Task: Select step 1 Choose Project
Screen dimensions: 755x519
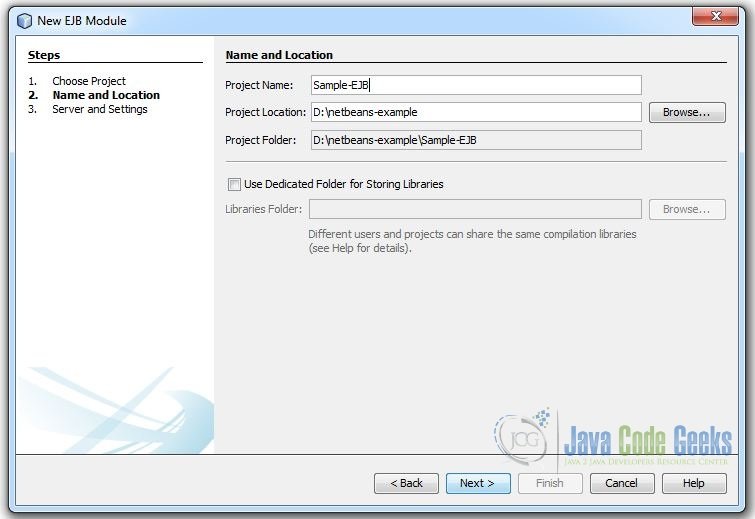Action: pyautogui.click(x=89, y=81)
